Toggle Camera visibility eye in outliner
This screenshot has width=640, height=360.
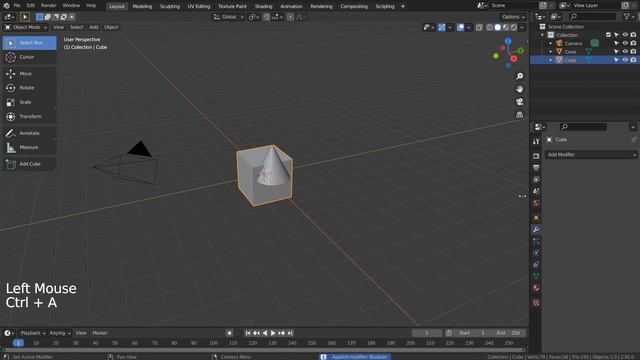click(625, 43)
